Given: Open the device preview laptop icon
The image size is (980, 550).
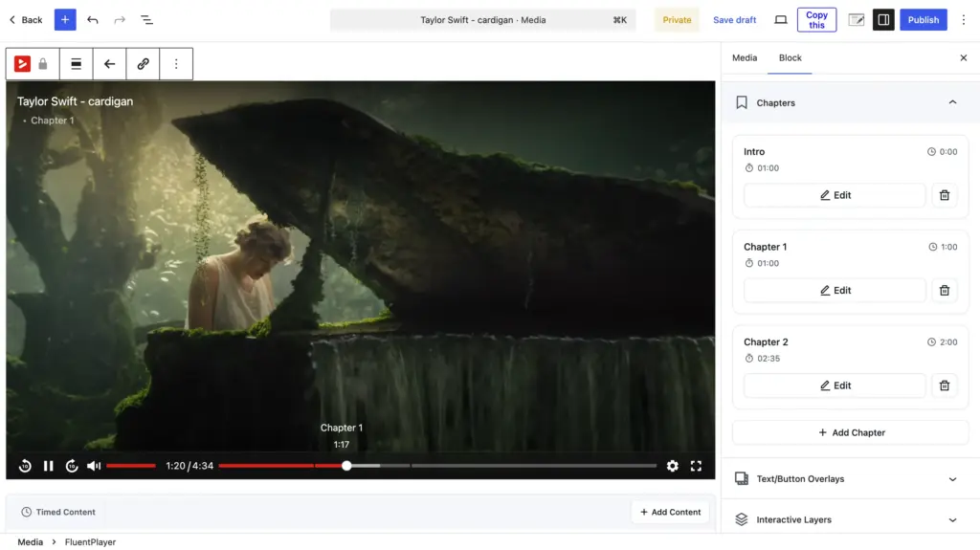Looking at the screenshot, I should point(781,20).
